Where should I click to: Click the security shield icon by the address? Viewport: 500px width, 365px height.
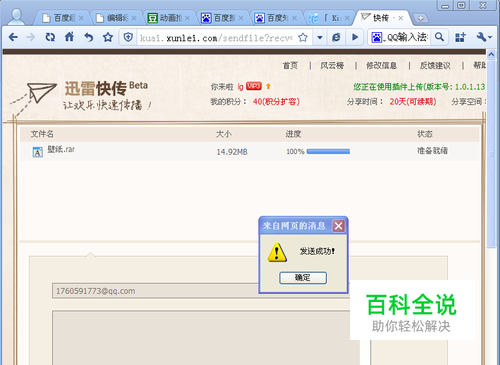[128, 37]
